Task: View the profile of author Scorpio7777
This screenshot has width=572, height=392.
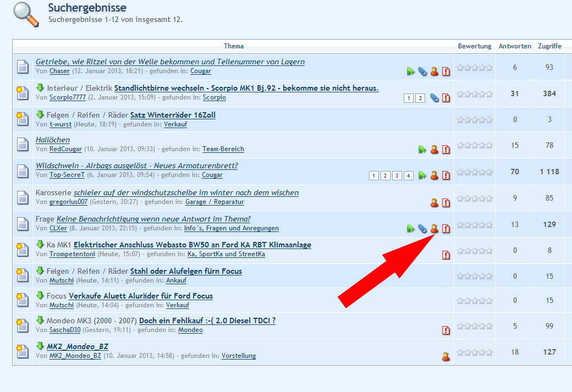Action: [x=68, y=97]
